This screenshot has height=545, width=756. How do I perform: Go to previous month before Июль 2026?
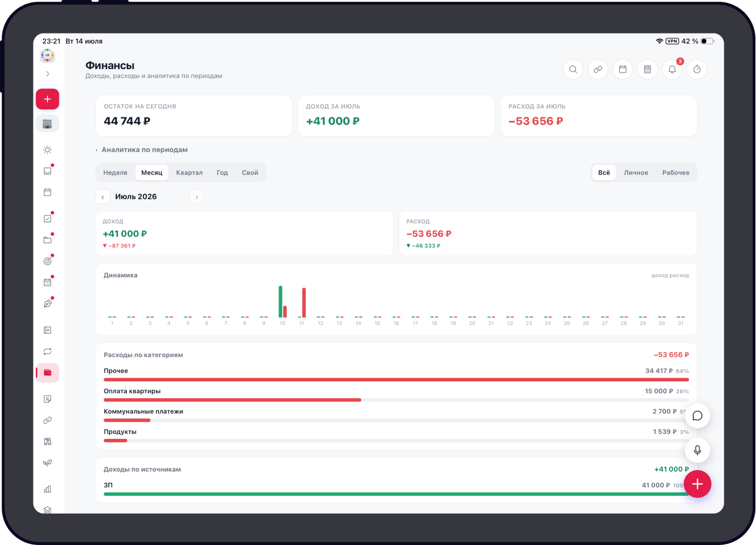(x=103, y=197)
